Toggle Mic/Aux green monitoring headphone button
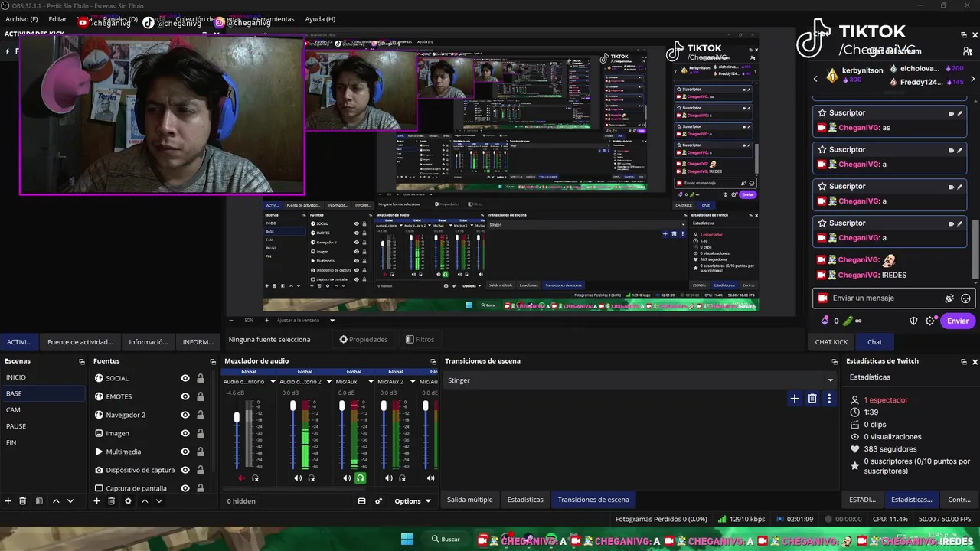980x551 pixels. [361, 478]
